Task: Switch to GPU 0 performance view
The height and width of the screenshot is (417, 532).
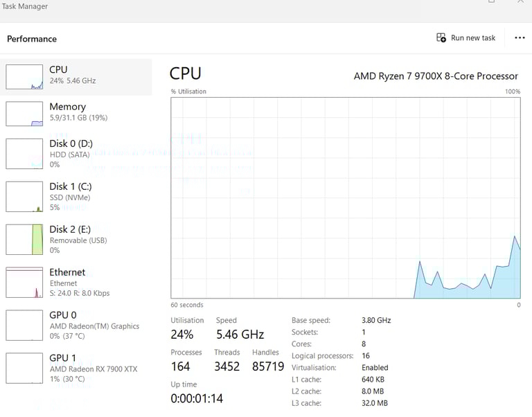Action: point(76,325)
